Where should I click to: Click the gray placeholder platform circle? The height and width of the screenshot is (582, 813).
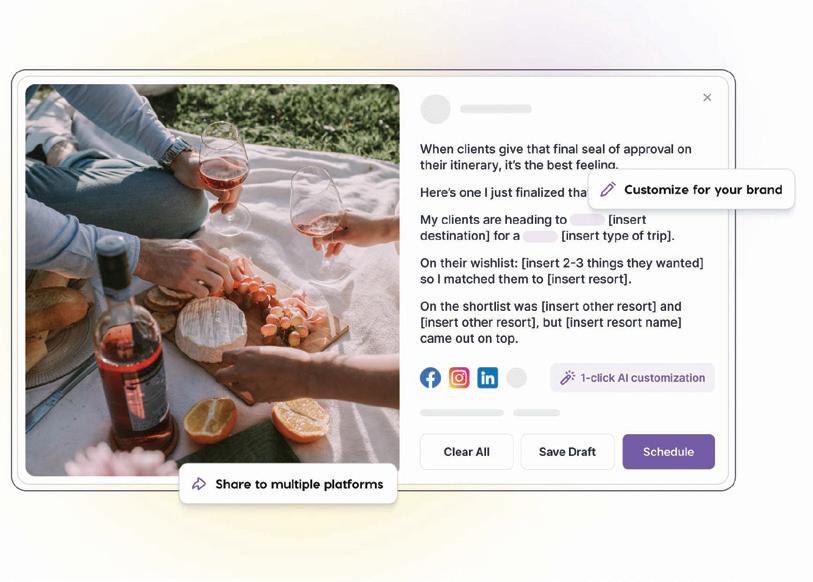point(516,378)
